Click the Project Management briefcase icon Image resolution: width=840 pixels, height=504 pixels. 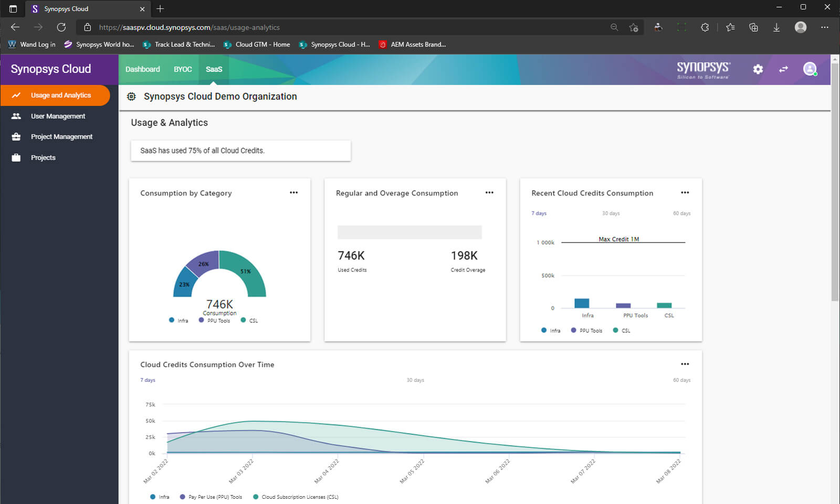click(16, 136)
